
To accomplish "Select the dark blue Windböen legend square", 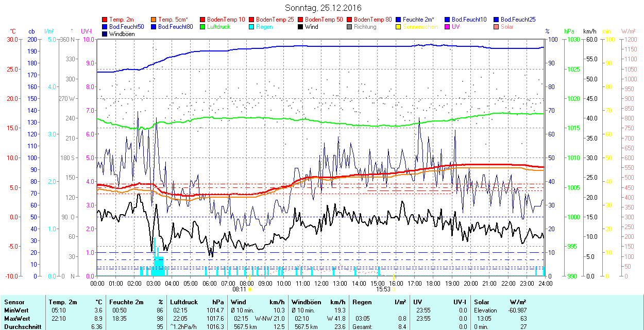I will click(x=105, y=34).
